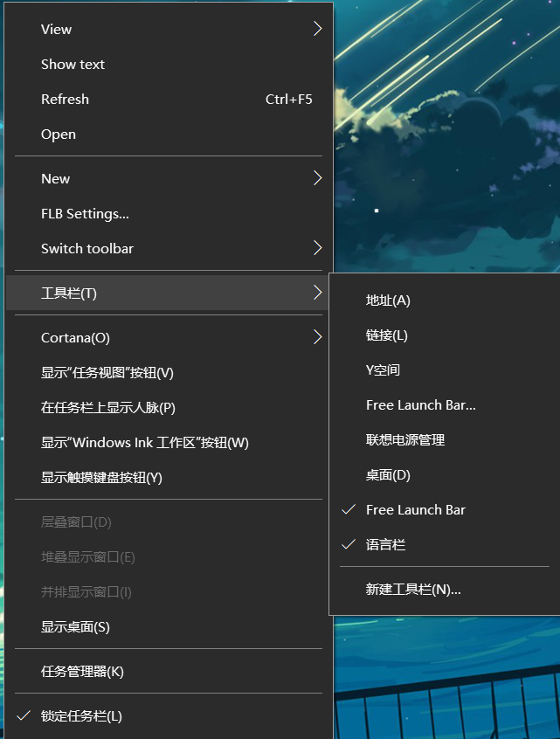Viewport: 560px width, 739px height.
Task: Click Show text menu entry
Action: coord(73,65)
